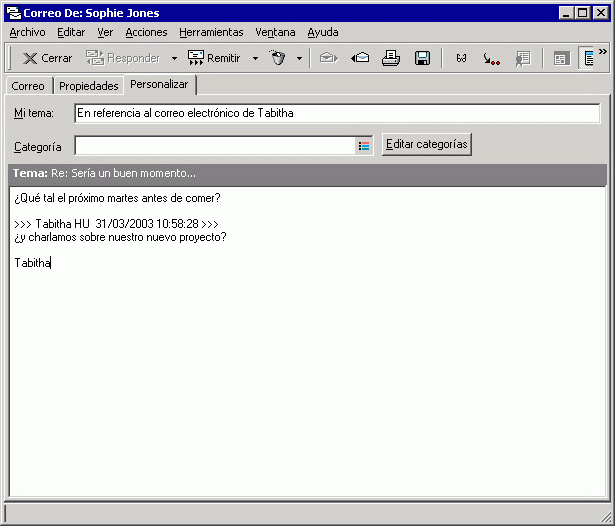Screen dimensions: 615x526
Task: Select the Personalizar tab
Action: click(x=159, y=84)
